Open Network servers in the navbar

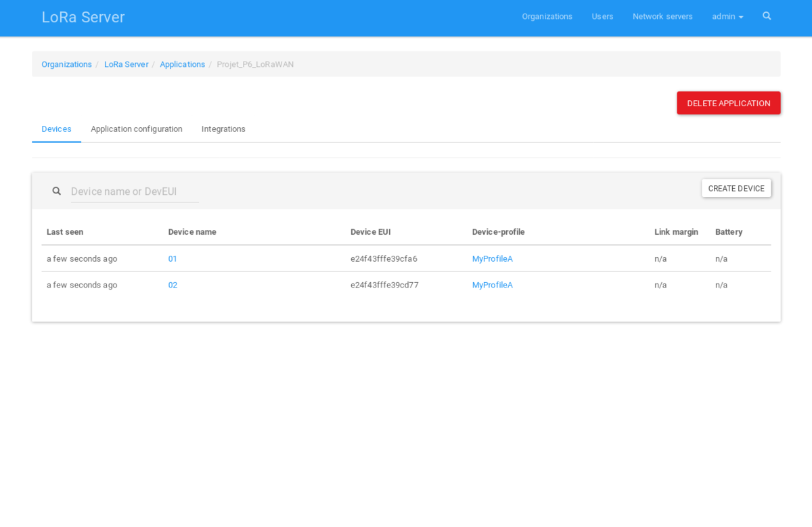coord(662,16)
